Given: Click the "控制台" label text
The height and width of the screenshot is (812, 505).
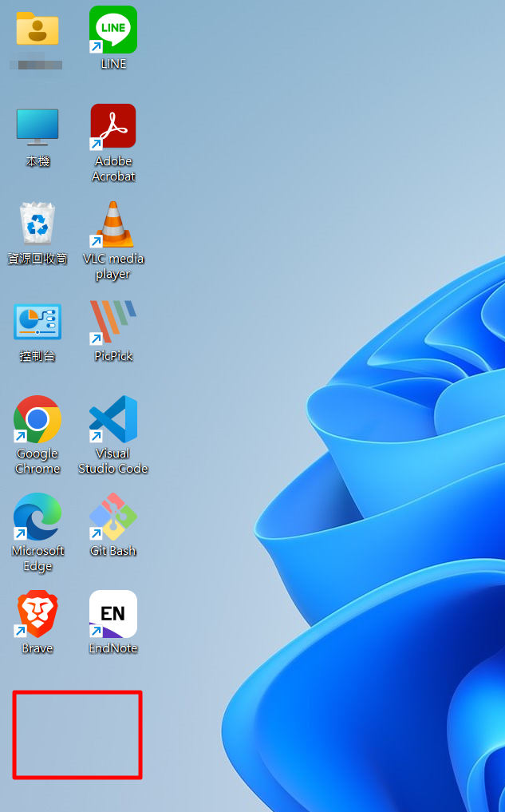Looking at the screenshot, I should click(37, 356).
